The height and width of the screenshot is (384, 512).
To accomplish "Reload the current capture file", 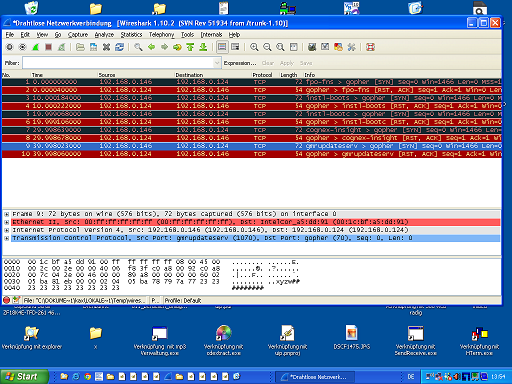I will 119,47.
